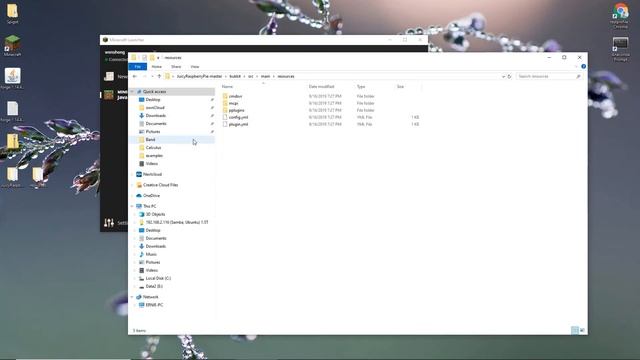Click Properties icon in Explorer title bar
The image size is (640, 360).
click(x=144, y=58)
